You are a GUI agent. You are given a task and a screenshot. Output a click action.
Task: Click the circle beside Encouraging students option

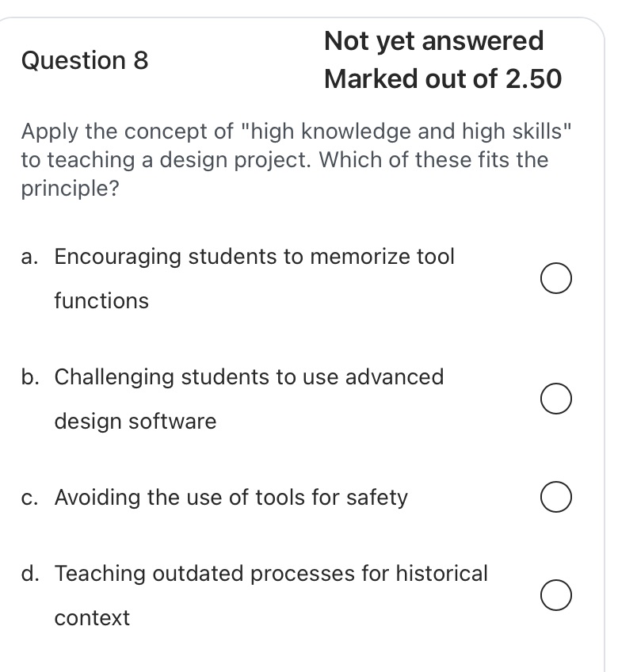(x=555, y=278)
